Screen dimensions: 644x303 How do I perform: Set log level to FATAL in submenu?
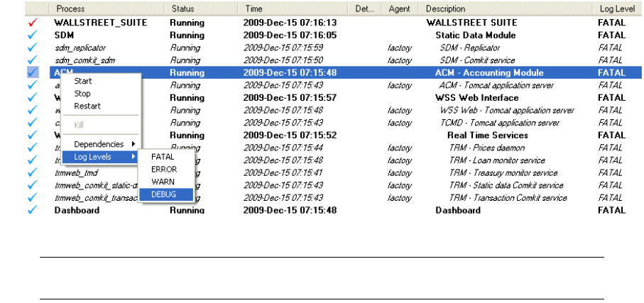[x=166, y=157]
